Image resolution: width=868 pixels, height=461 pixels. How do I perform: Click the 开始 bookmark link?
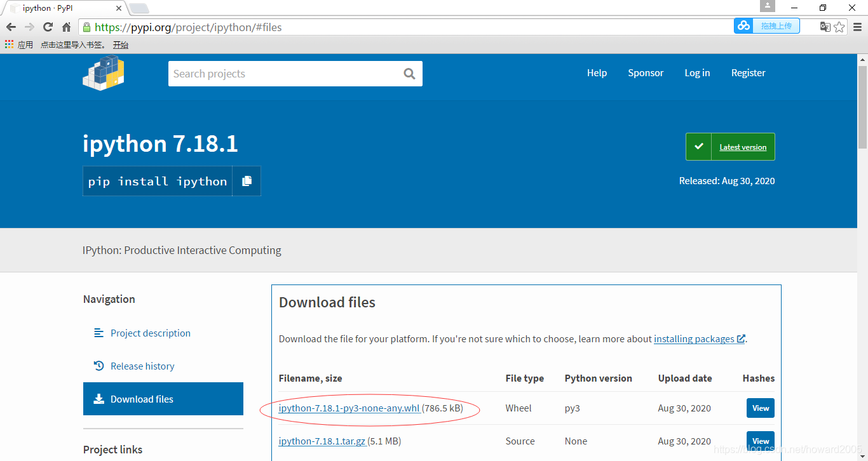tap(121, 45)
